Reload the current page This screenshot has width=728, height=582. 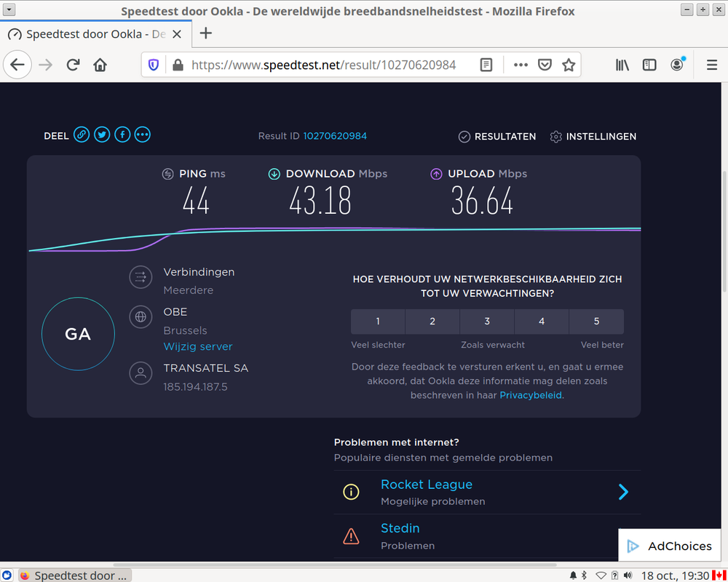pyautogui.click(x=73, y=65)
